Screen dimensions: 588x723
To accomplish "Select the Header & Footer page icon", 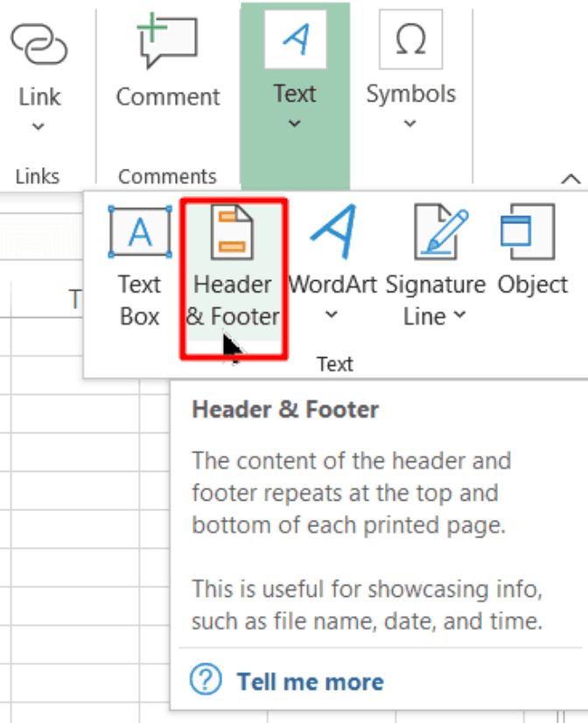I will tap(233, 233).
